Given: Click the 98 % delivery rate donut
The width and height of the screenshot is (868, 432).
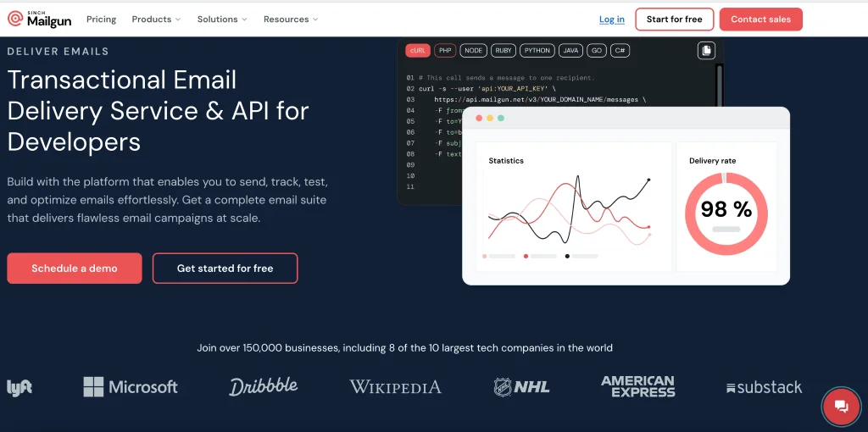Looking at the screenshot, I should coord(726,213).
